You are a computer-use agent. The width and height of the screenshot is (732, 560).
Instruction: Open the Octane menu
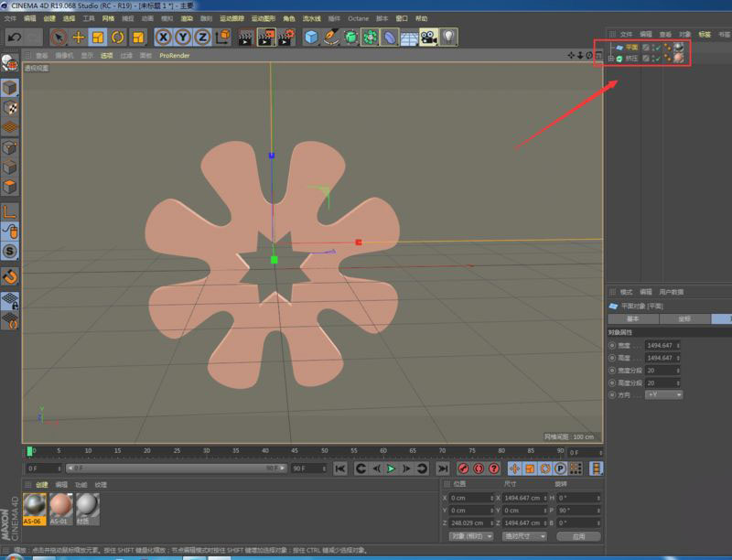pyautogui.click(x=358, y=18)
